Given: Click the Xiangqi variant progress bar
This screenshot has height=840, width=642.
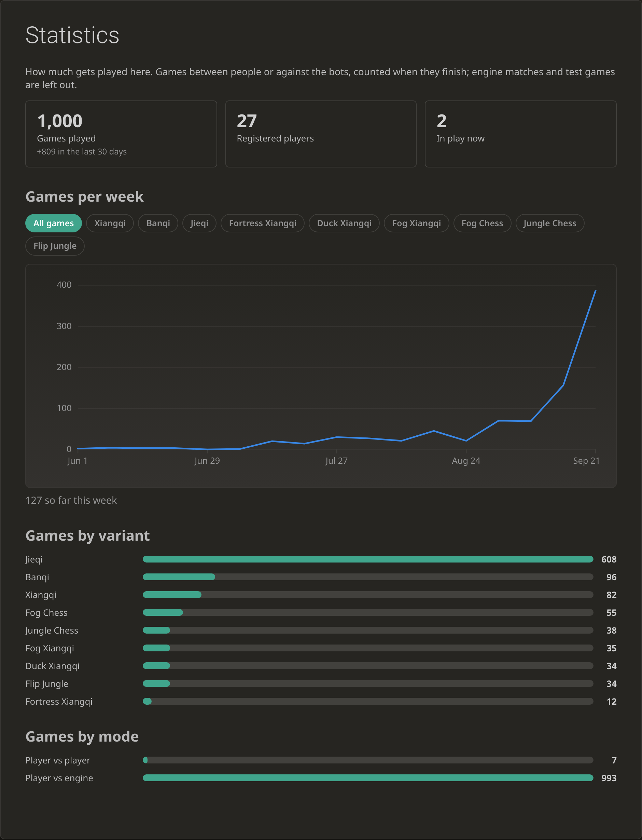Looking at the screenshot, I should tap(368, 595).
